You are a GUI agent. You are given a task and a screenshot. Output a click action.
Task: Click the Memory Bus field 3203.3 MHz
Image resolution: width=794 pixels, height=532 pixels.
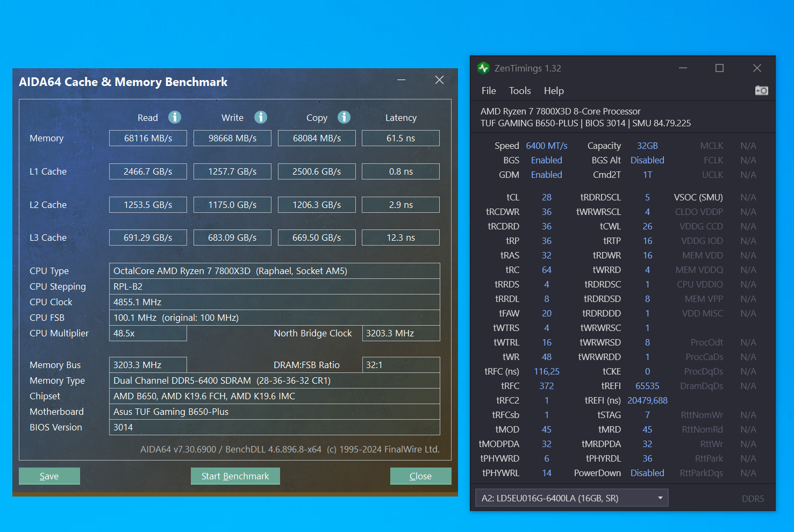coord(148,365)
